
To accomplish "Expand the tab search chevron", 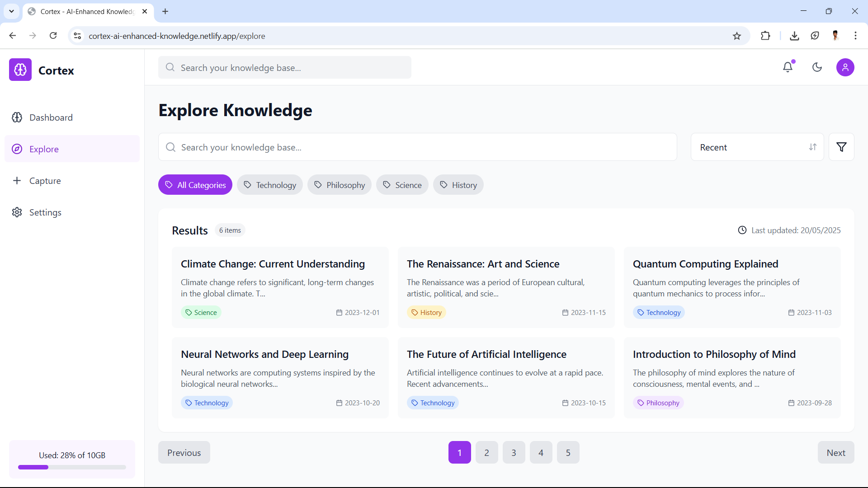I will tap(11, 11).
